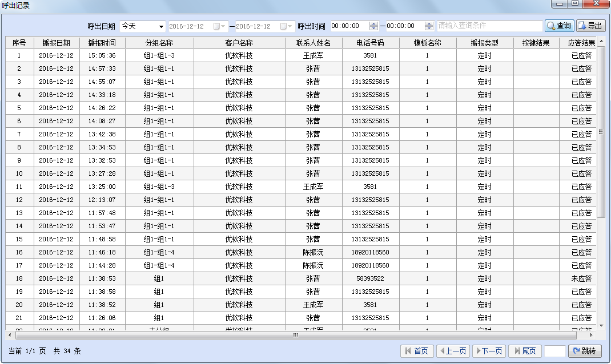The image size is (611, 364).
Task: Click the end time spinner arrows
Action: pyautogui.click(x=429, y=26)
